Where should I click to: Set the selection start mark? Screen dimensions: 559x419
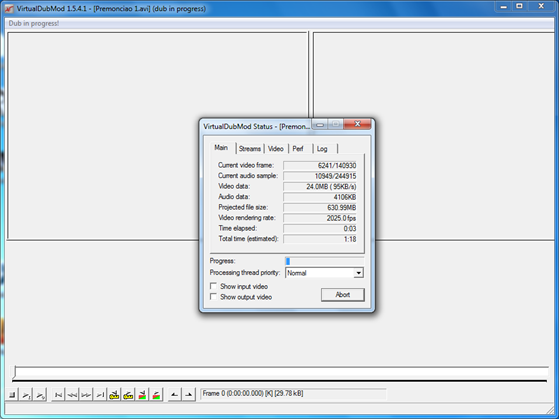pos(174,395)
